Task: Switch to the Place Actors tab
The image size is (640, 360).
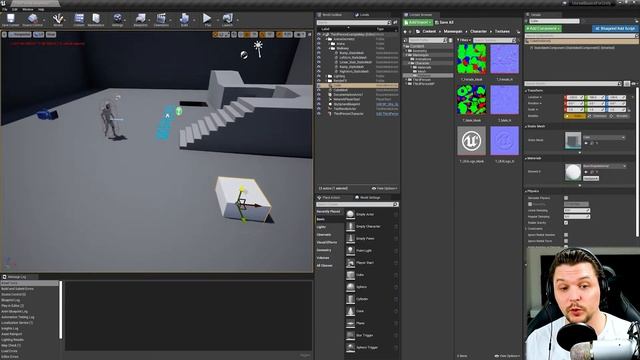Action: pos(331,198)
